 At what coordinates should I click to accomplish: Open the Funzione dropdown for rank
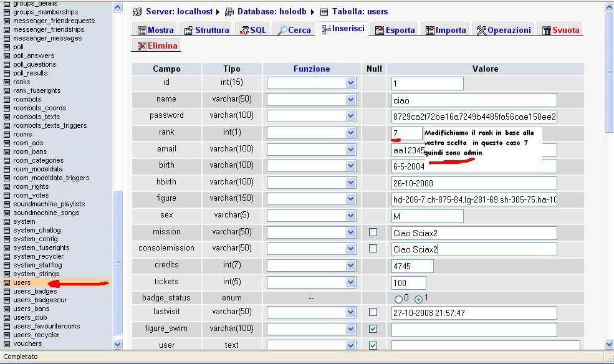coord(312,133)
